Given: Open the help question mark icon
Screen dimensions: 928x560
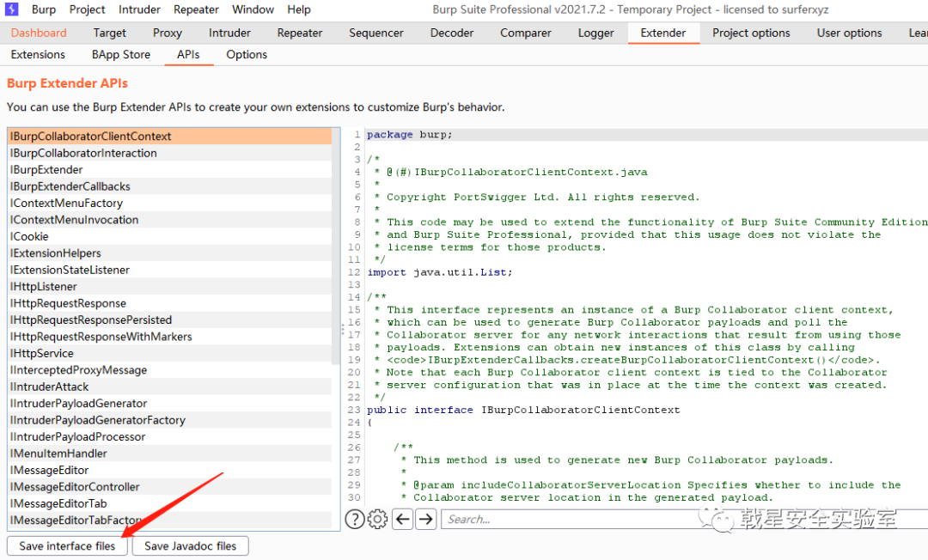Looking at the screenshot, I should [x=355, y=519].
